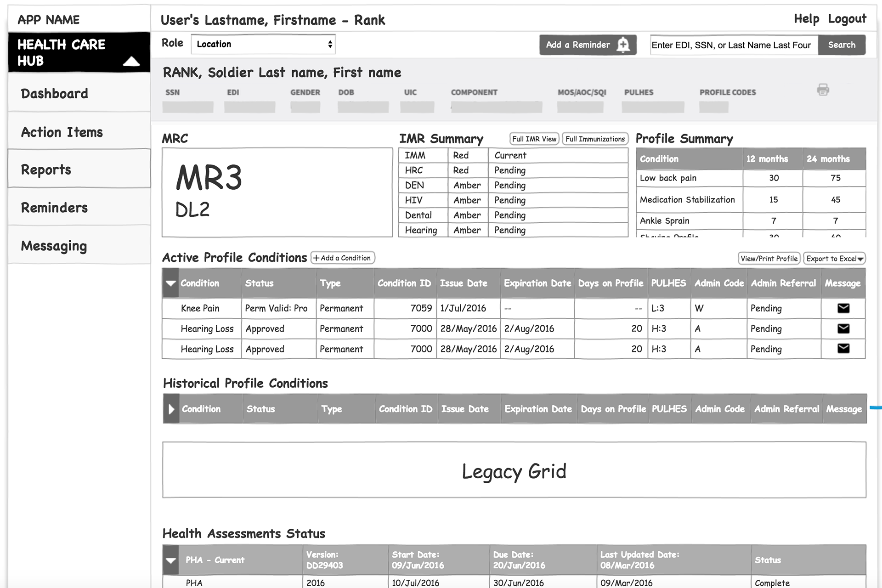Click the APP NAME title

point(49,20)
